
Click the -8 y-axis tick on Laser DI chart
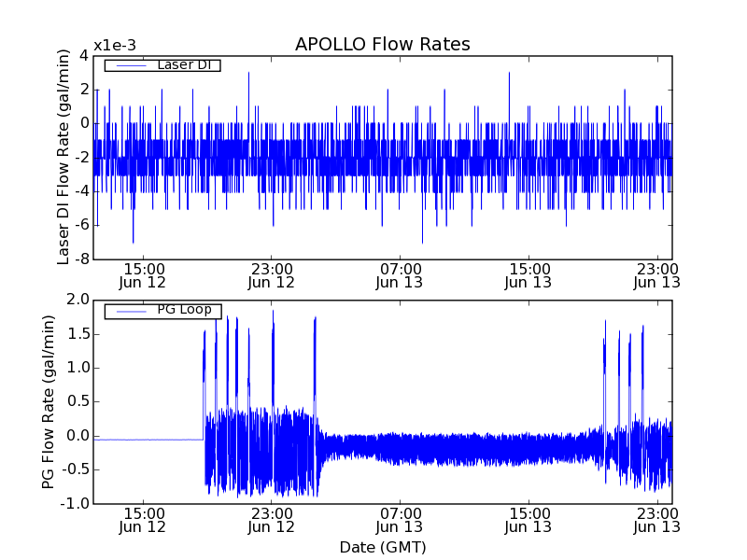(x=80, y=259)
